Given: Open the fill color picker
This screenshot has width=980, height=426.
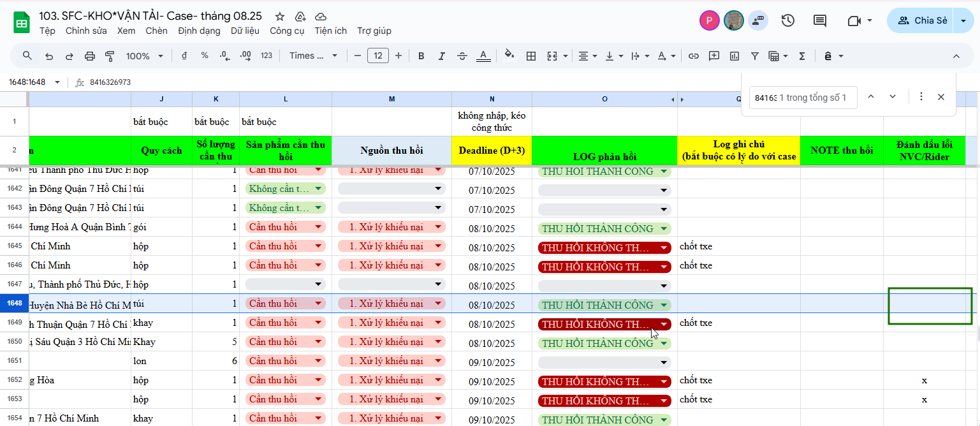Looking at the screenshot, I should 509,55.
